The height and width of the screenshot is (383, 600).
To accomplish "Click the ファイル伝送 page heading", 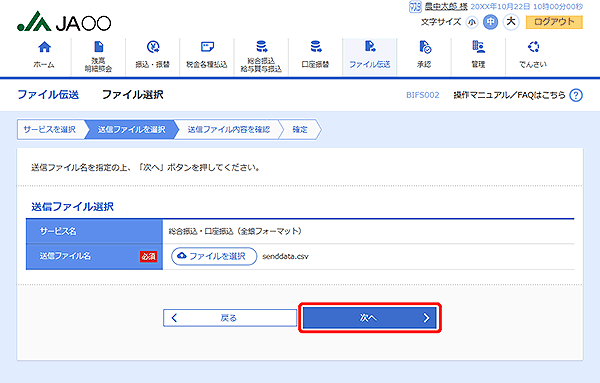I will (48, 95).
